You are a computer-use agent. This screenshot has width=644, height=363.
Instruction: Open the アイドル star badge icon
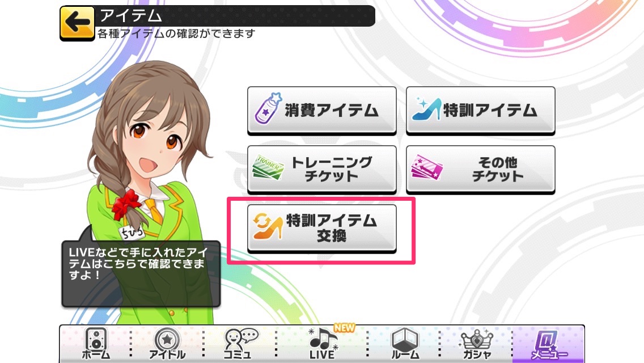[167, 344]
